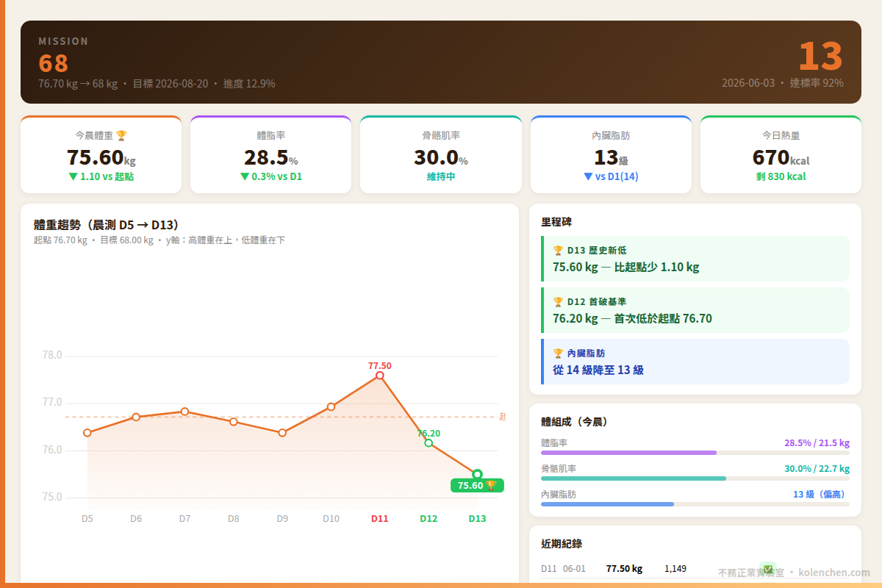This screenshot has height=588, width=882.
Task: Open the 骨骼肌率 30.0% card
Action: tap(441, 154)
